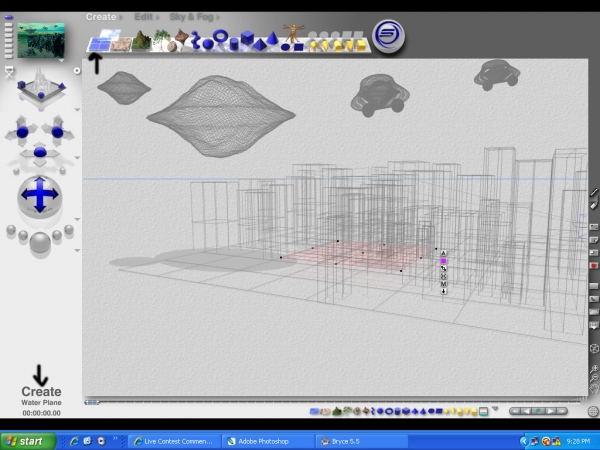Select the hand pan tool
The image size is (600, 450).
[x=593, y=390]
